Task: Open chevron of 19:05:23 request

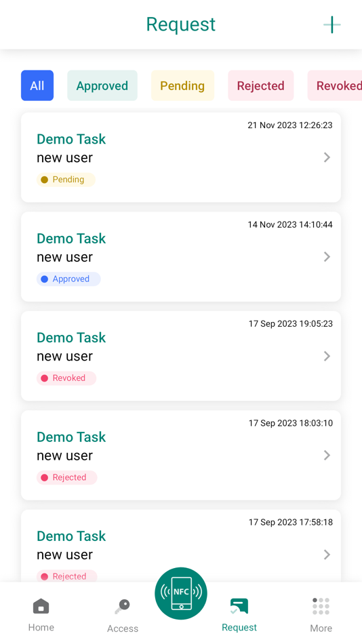Action: (x=327, y=356)
